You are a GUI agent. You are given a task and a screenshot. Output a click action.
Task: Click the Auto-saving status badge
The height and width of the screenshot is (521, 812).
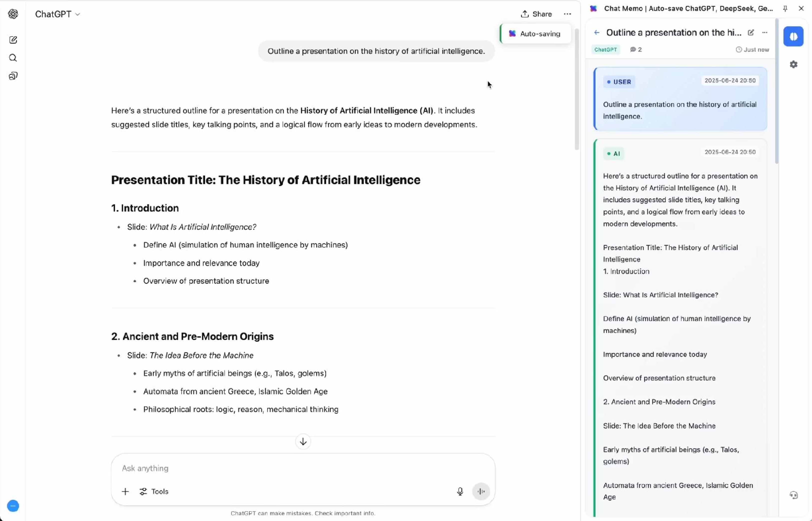click(536, 33)
